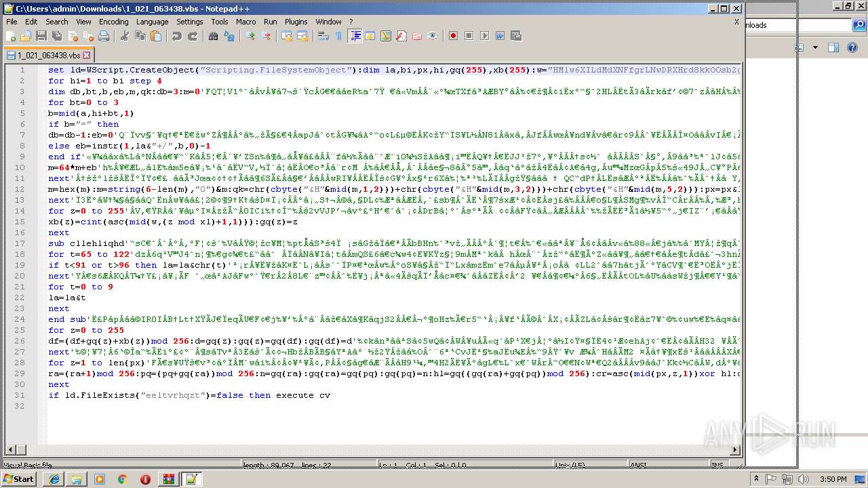Click the New file toolbar icon
This screenshot has width=868, height=488.
click(x=11, y=36)
